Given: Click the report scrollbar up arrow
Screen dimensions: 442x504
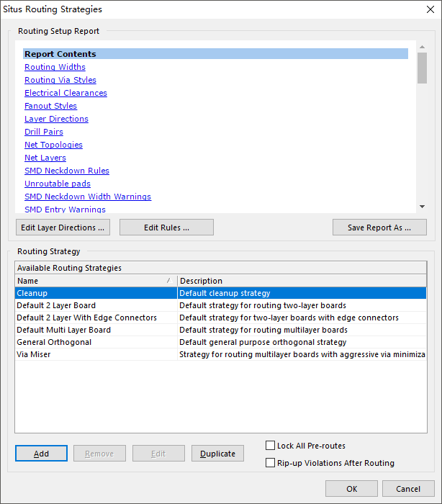Looking at the screenshot, I should coord(422,48).
